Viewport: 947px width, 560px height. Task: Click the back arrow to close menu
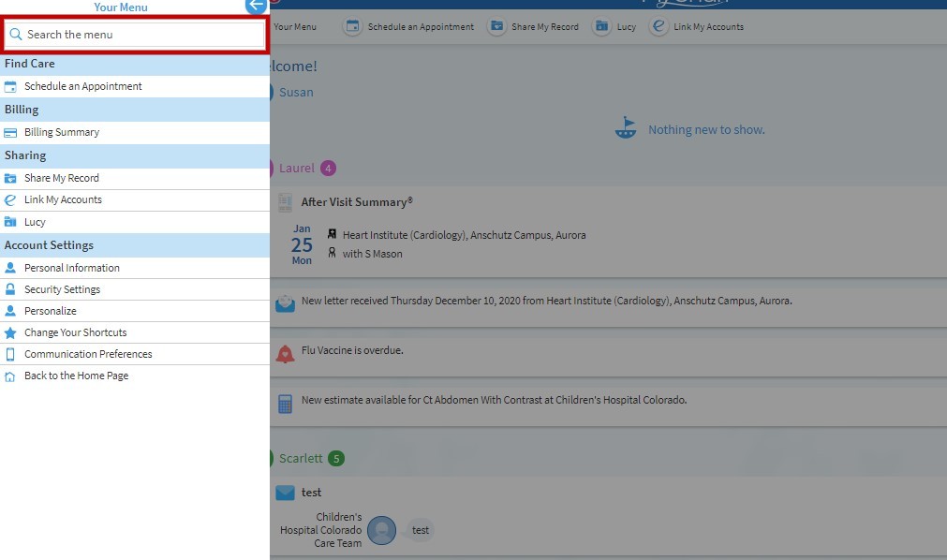[257, 6]
